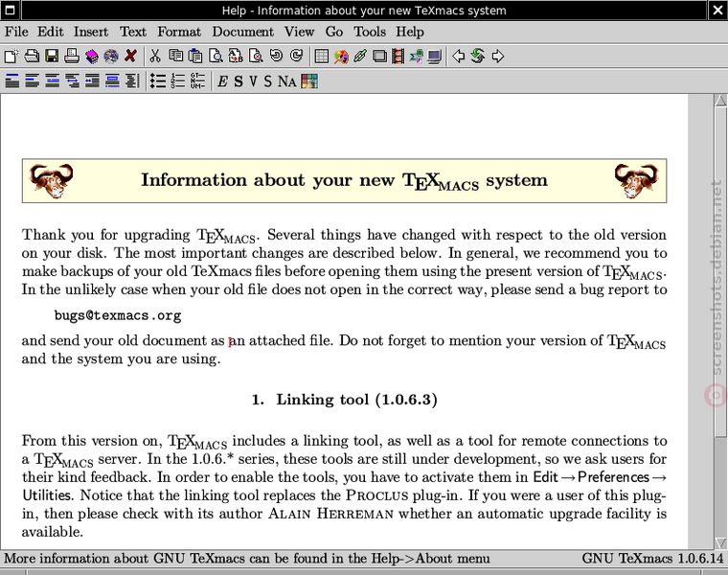Click the 'Linking tool (1.0.6.3)' section heading

coord(344,400)
